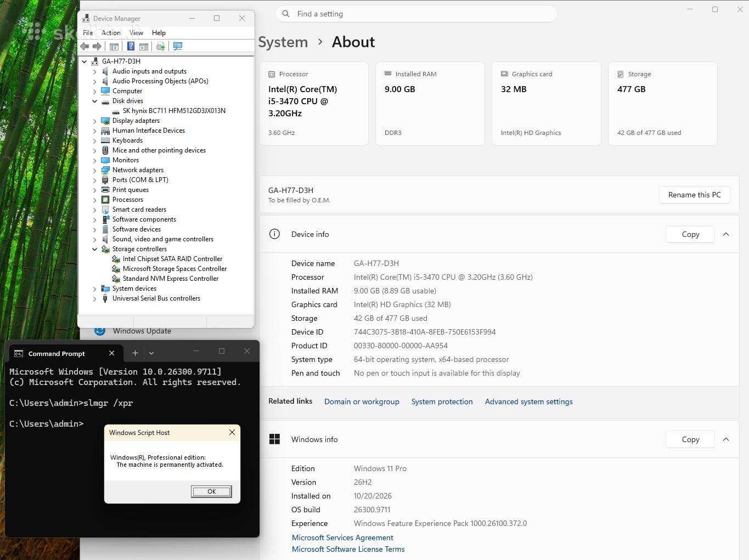Click Scan for hardware changes monitor icon
Viewport: 749px width, 560px height.
pyautogui.click(x=178, y=47)
